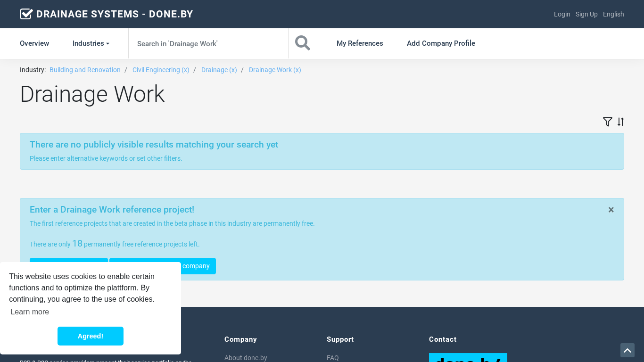Image resolution: width=644 pixels, height=362 pixels.
Task: Click the 'Enter a Drainage Work reference project!' heading
Action: tap(112, 209)
